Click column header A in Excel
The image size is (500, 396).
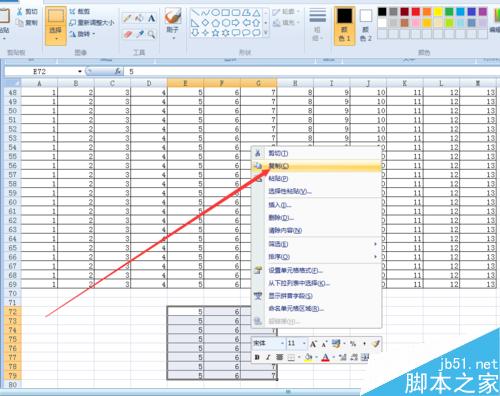click(x=39, y=83)
